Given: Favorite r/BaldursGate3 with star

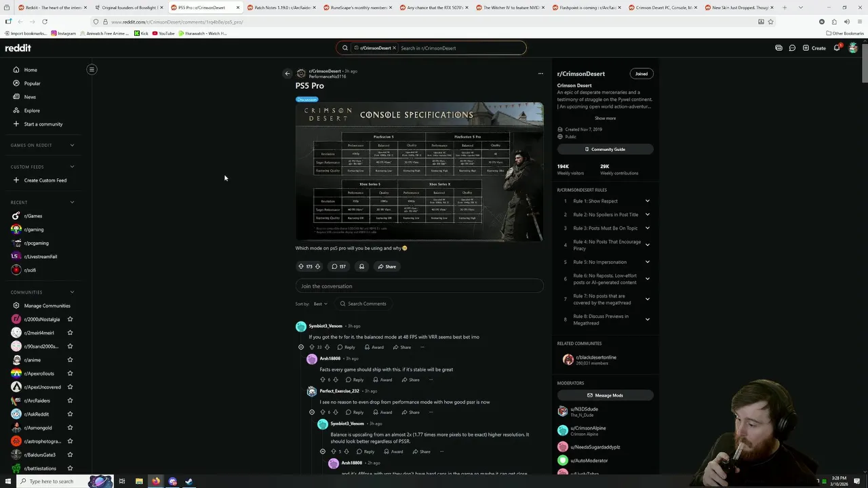Looking at the screenshot, I should [70, 455].
